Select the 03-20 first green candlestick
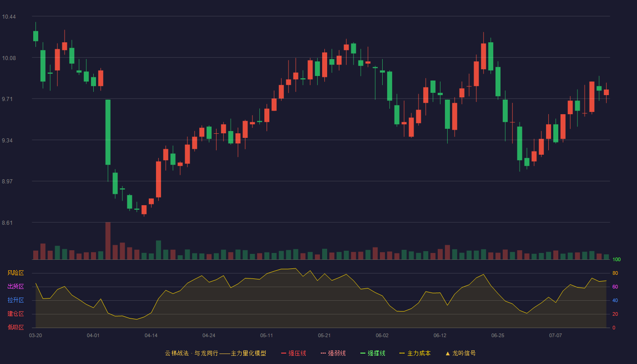The width and height of the screenshot is (637, 364). (35, 36)
